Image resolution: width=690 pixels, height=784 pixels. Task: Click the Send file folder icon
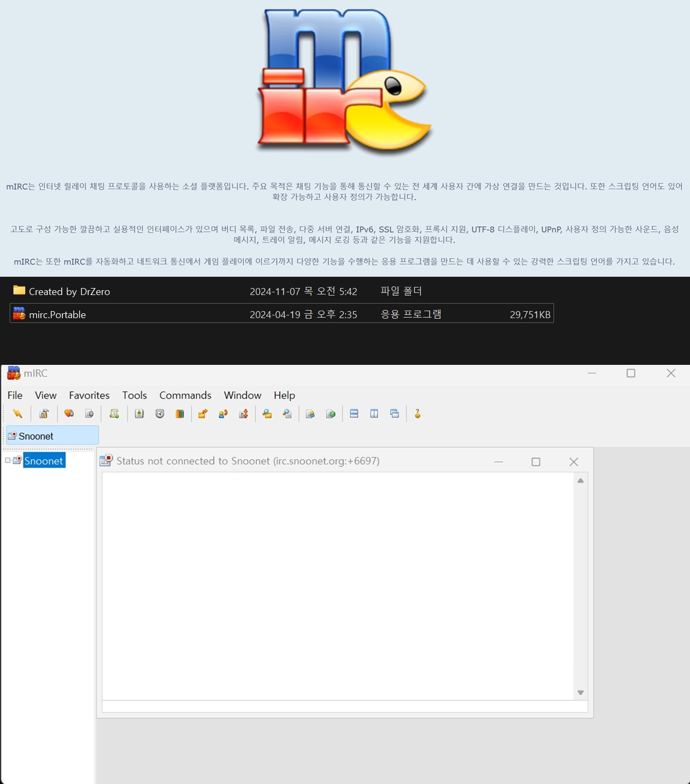(203, 413)
